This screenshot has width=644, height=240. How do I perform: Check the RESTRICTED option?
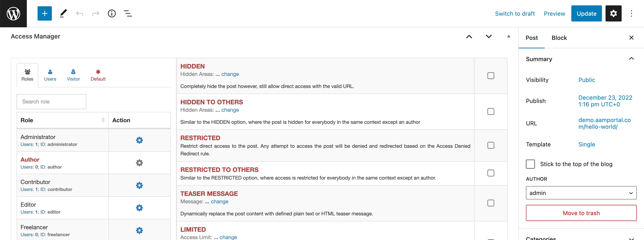[491, 145]
